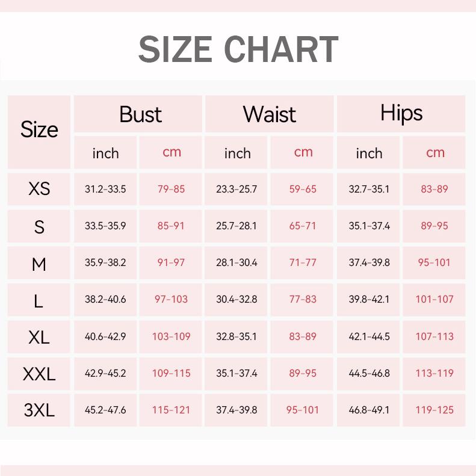Select the Bust column header
Screen dimensions: 476x476
click(140, 114)
